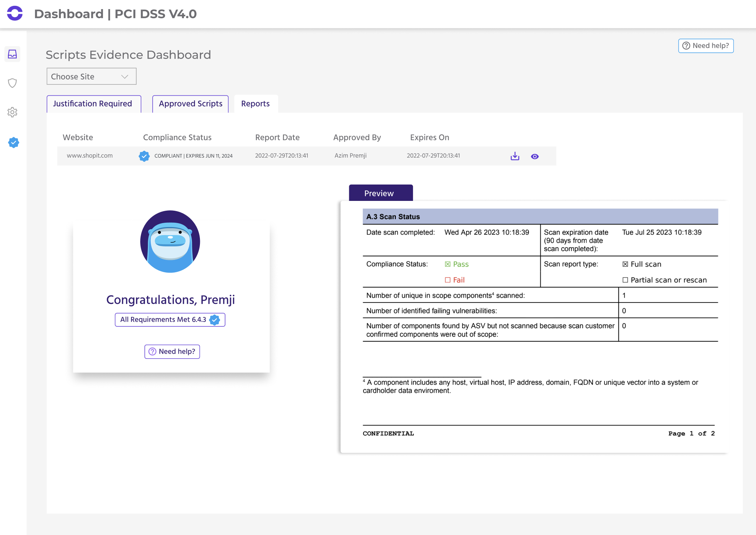This screenshot has height=535, width=756.
Task: Check Partial scan or rescan checkbox
Action: point(625,280)
